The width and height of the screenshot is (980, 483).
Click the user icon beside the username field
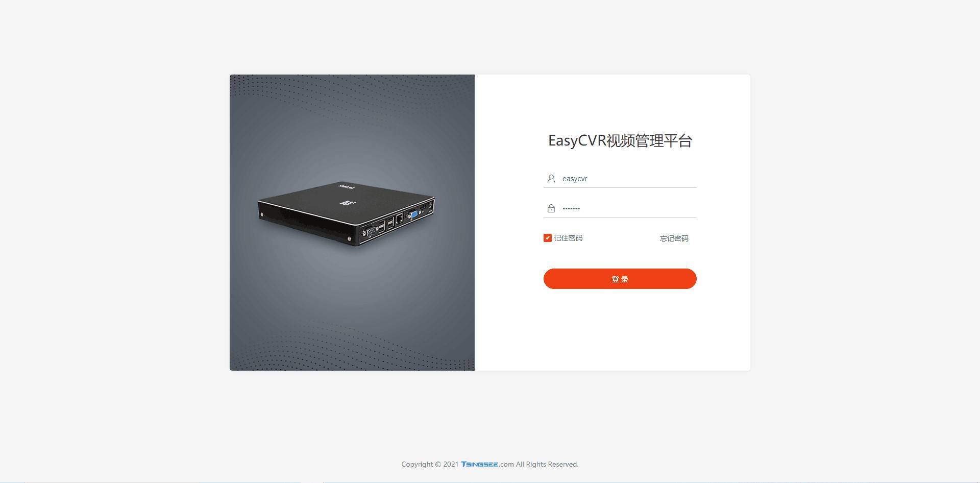click(551, 179)
